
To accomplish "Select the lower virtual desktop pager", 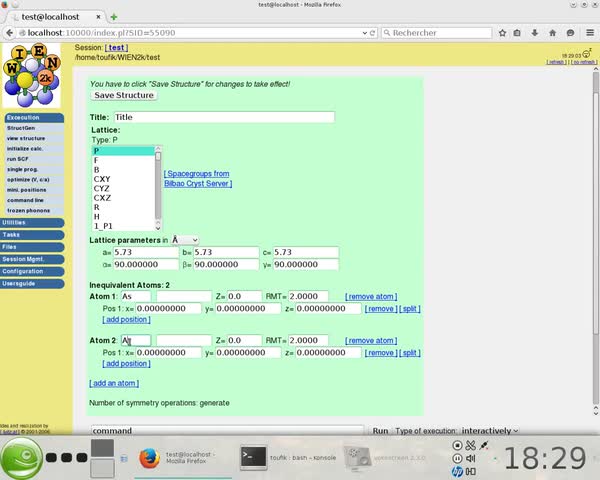I will click(102, 468).
